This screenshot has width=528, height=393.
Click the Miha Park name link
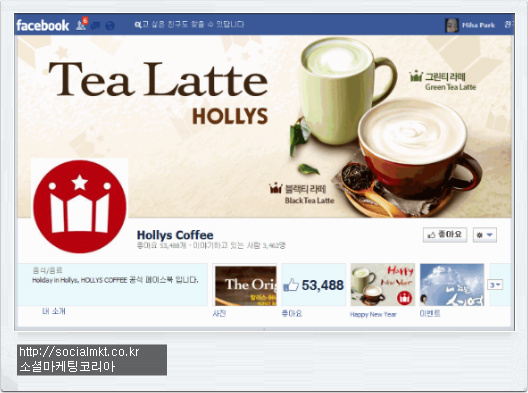(x=478, y=25)
